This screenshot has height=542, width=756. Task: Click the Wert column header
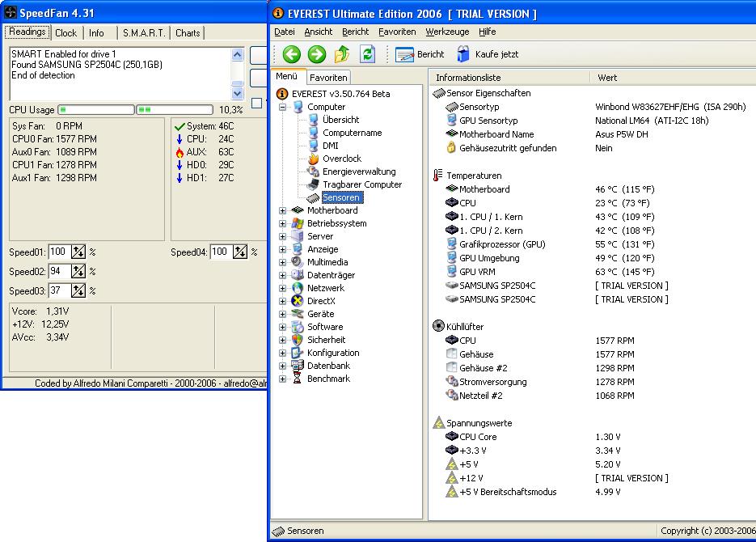click(x=673, y=77)
